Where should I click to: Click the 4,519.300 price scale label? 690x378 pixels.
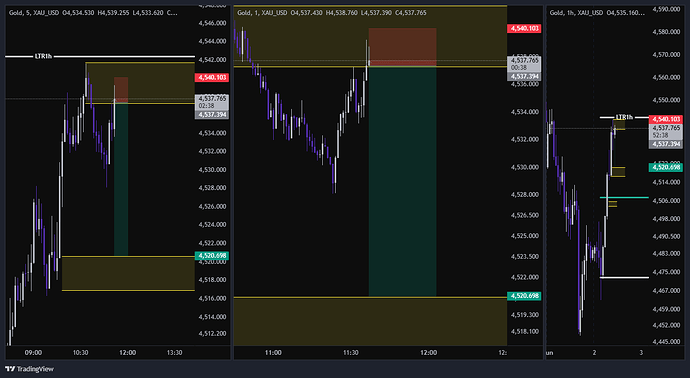[x=525, y=315]
